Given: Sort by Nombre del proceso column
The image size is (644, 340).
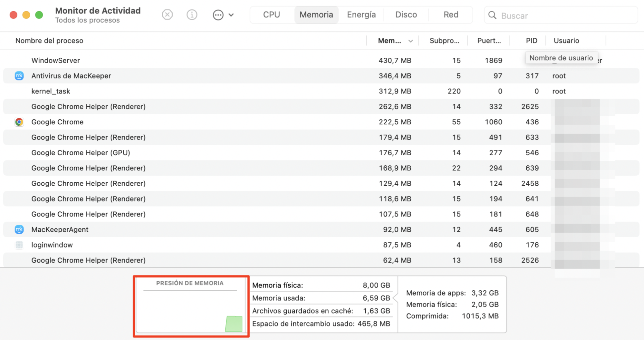Looking at the screenshot, I should [49, 41].
